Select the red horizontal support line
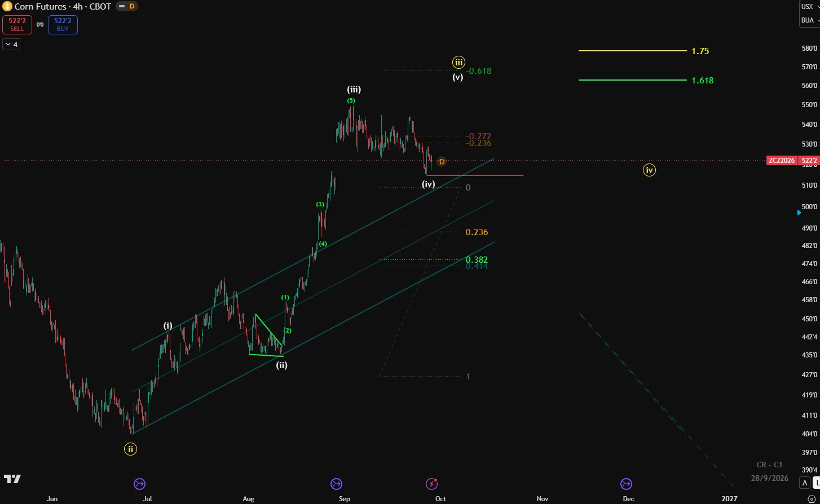Screen dimensions: 820x504 (x=475, y=175)
